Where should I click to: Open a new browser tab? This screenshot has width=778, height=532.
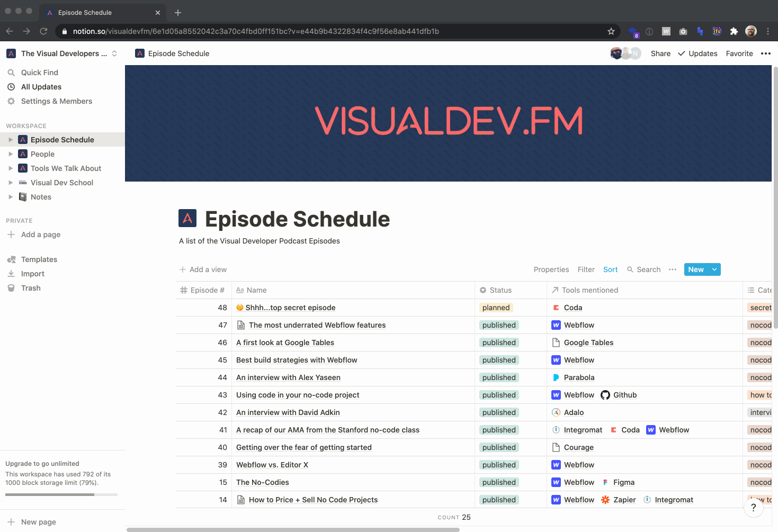[x=178, y=13]
